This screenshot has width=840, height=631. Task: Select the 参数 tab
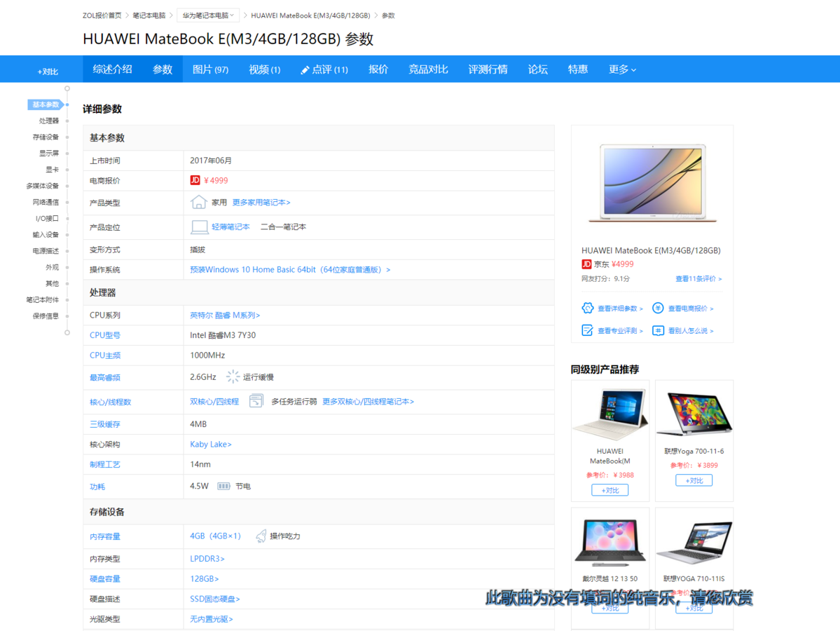coord(163,69)
